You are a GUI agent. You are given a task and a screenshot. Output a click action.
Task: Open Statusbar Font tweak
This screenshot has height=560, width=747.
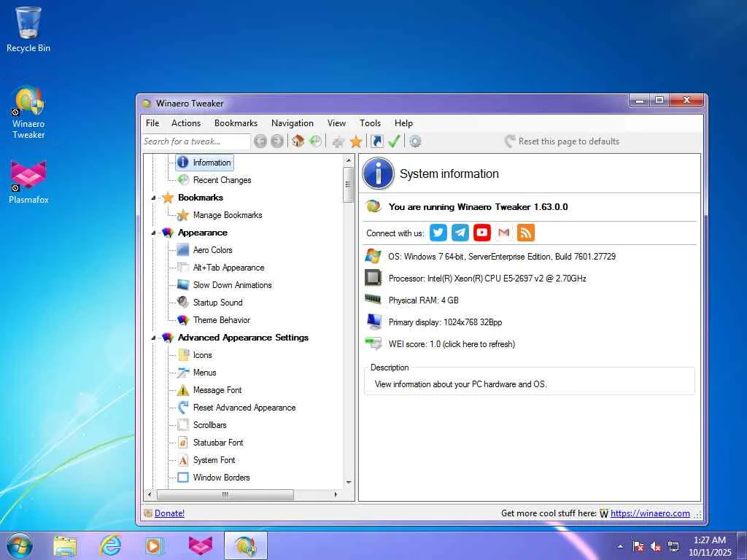click(x=217, y=443)
